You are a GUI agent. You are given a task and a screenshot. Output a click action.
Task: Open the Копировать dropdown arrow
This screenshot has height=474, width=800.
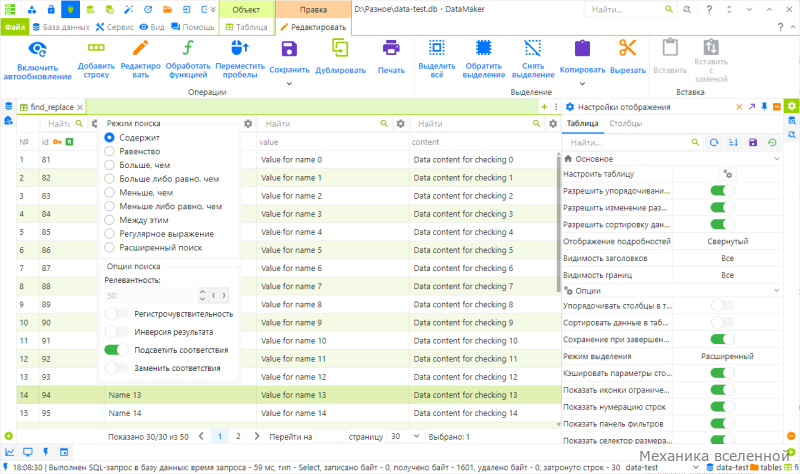pos(582,84)
